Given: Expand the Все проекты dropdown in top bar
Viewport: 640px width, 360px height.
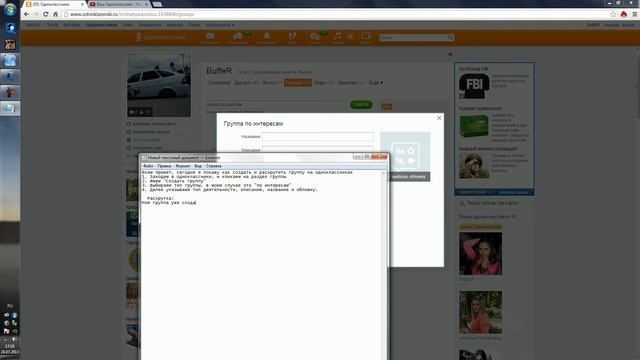Looking at the screenshot, I should 220,25.
